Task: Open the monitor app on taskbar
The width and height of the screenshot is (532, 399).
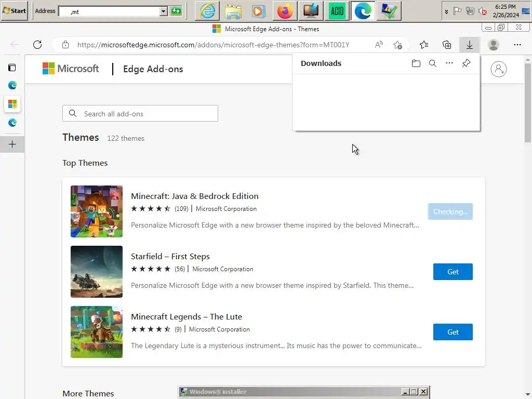Action: (311, 11)
